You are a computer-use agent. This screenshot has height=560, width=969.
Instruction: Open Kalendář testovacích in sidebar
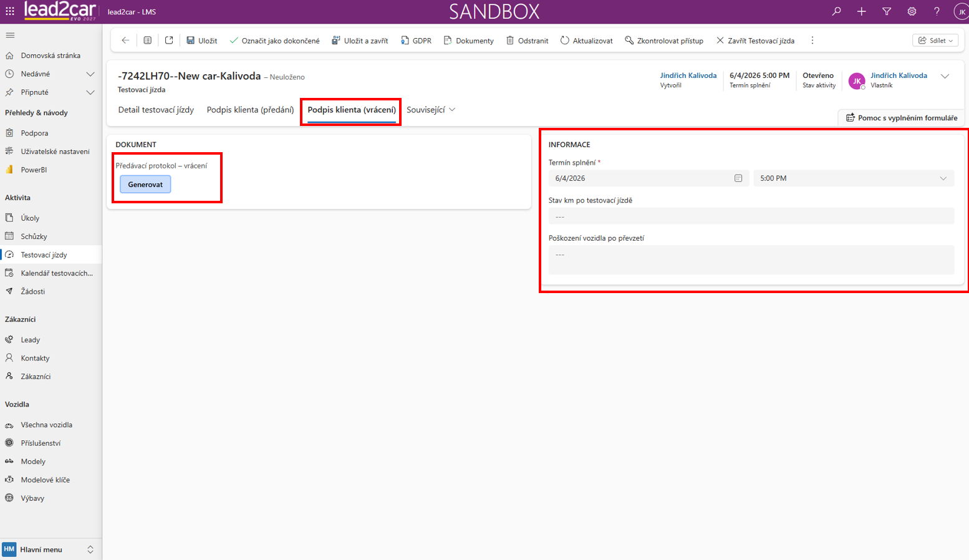tap(50, 273)
